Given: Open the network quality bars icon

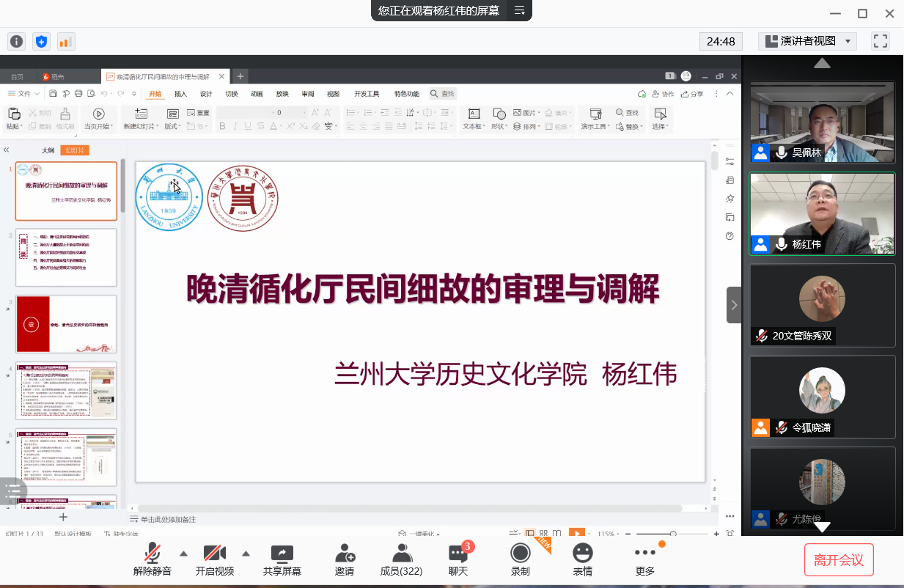Looking at the screenshot, I should pyautogui.click(x=66, y=42).
